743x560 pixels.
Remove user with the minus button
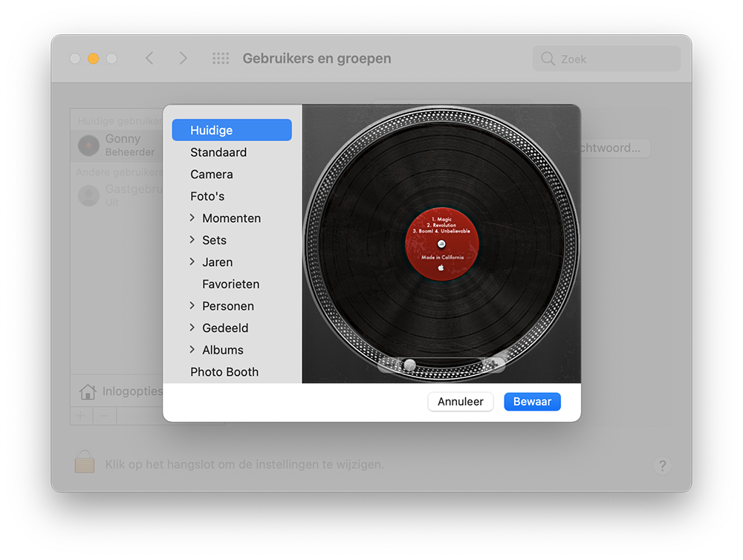[x=105, y=416]
